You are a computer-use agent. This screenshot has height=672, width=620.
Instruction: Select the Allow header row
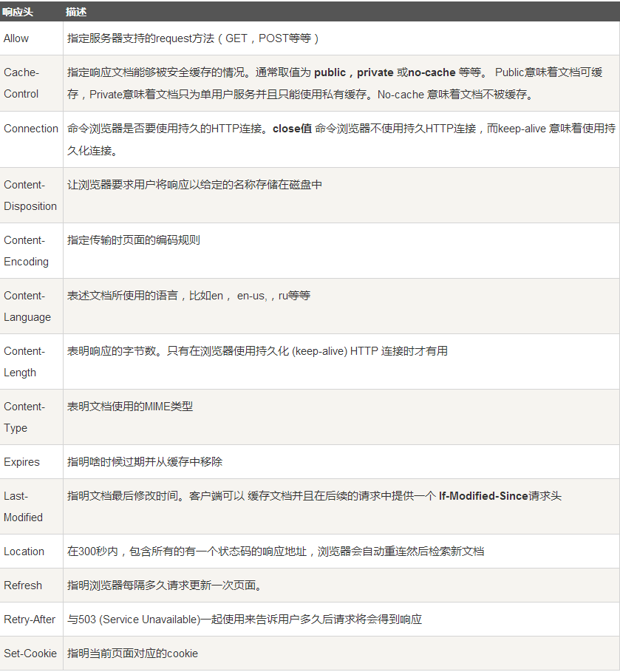(x=15, y=38)
